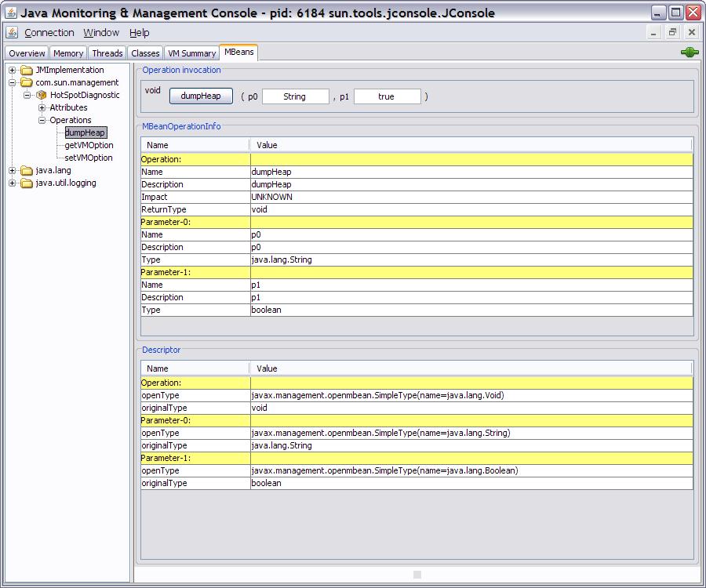Select dumpHeap in the operations tree
The width and height of the screenshot is (706, 588).
pyautogui.click(x=86, y=132)
